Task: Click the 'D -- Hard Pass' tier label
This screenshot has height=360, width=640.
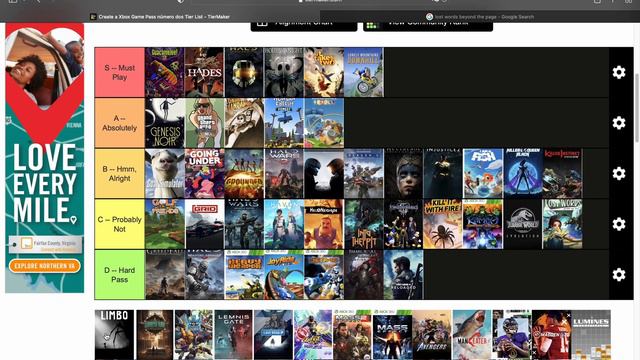Action: pyautogui.click(x=120, y=275)
